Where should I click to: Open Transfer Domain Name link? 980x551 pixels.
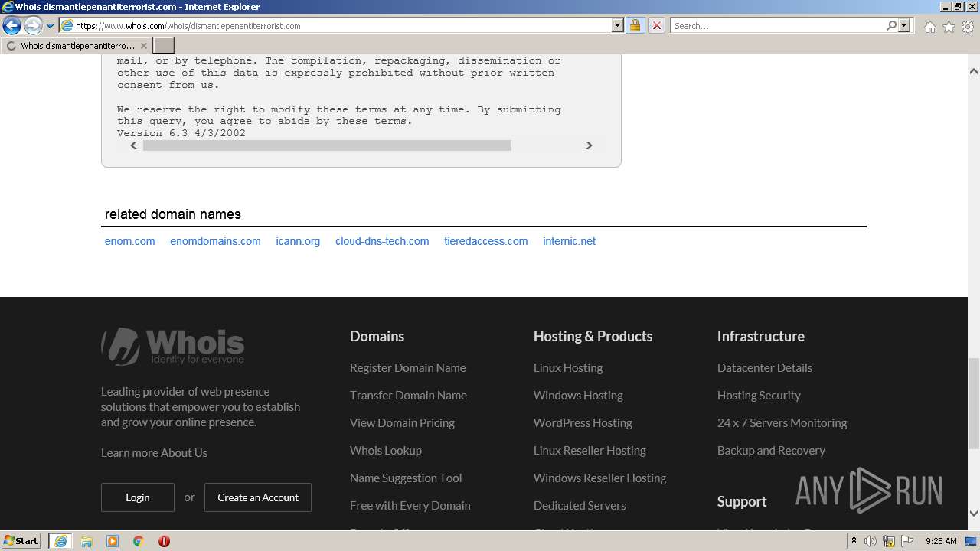click(x=408, y=395)
